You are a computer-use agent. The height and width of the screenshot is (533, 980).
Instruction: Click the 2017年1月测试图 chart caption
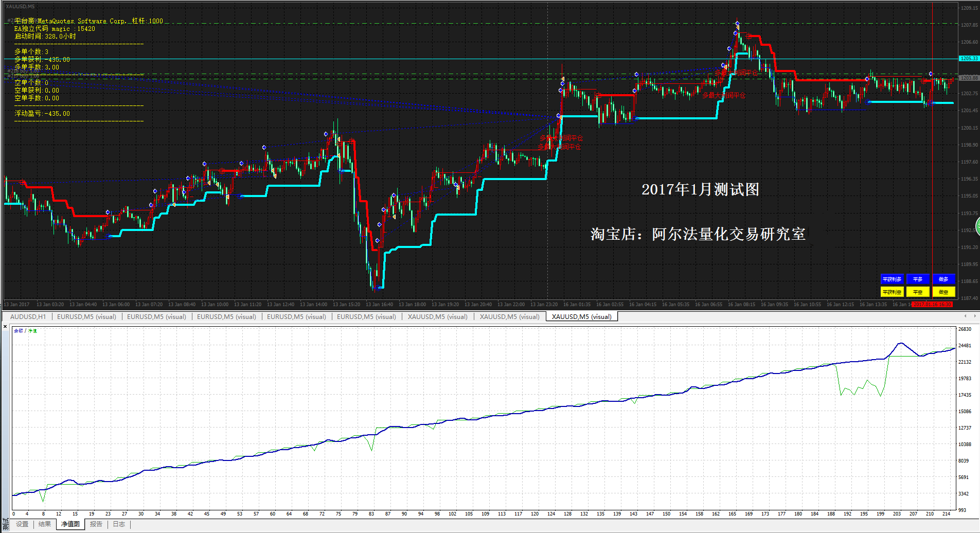(700, 189)
